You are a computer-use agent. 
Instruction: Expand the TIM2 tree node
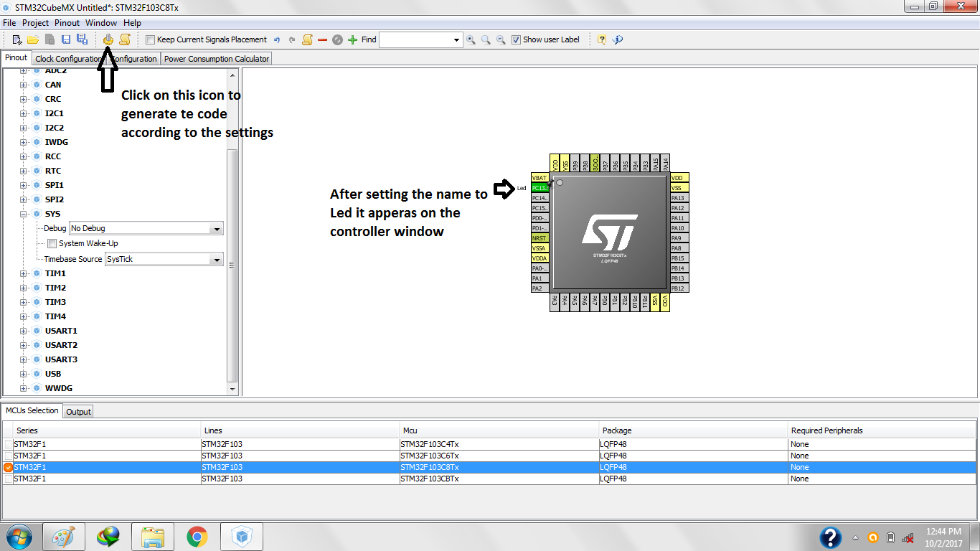click(23, 288)
